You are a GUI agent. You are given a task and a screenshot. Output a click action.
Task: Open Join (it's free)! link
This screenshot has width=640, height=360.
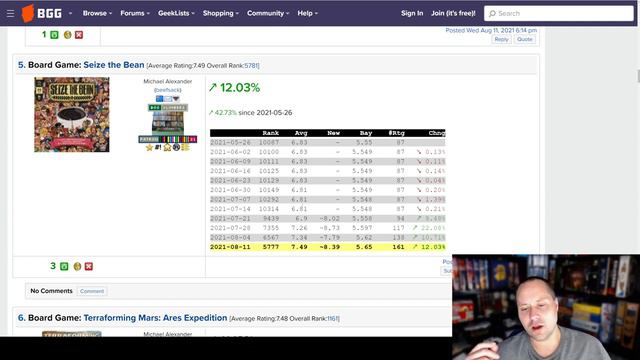point(453,13)
